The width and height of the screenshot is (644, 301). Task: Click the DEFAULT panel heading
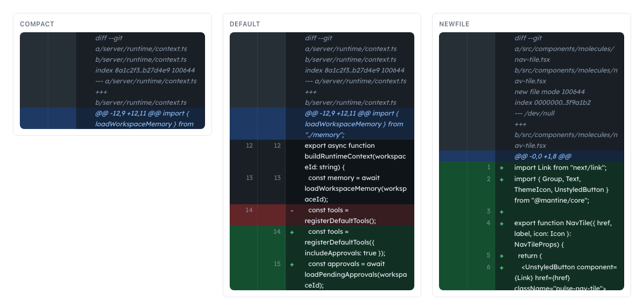point(245,24)
